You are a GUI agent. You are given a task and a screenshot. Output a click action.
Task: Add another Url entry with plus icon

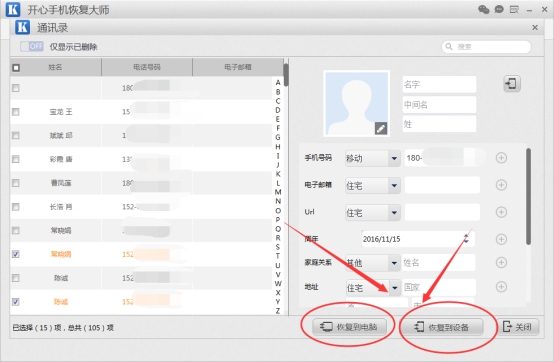point(501,212)
